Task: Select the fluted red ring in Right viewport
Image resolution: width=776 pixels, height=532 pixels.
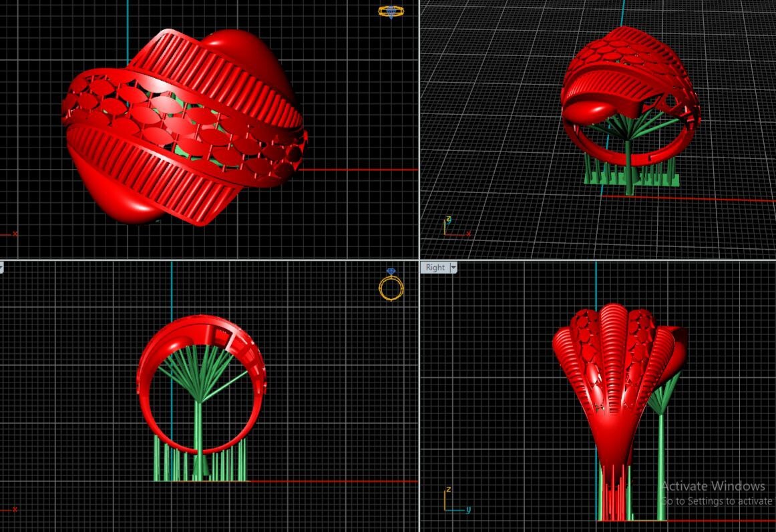Action: click(611, 374)
